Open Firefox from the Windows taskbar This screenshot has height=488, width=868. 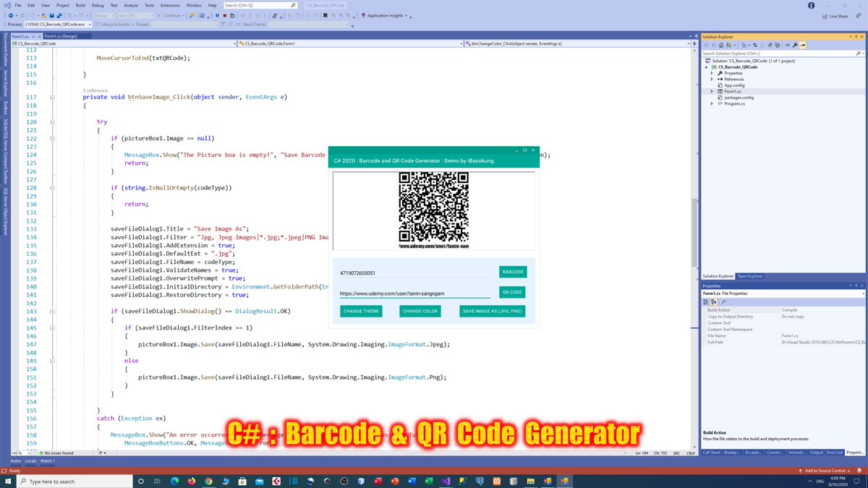191,481
